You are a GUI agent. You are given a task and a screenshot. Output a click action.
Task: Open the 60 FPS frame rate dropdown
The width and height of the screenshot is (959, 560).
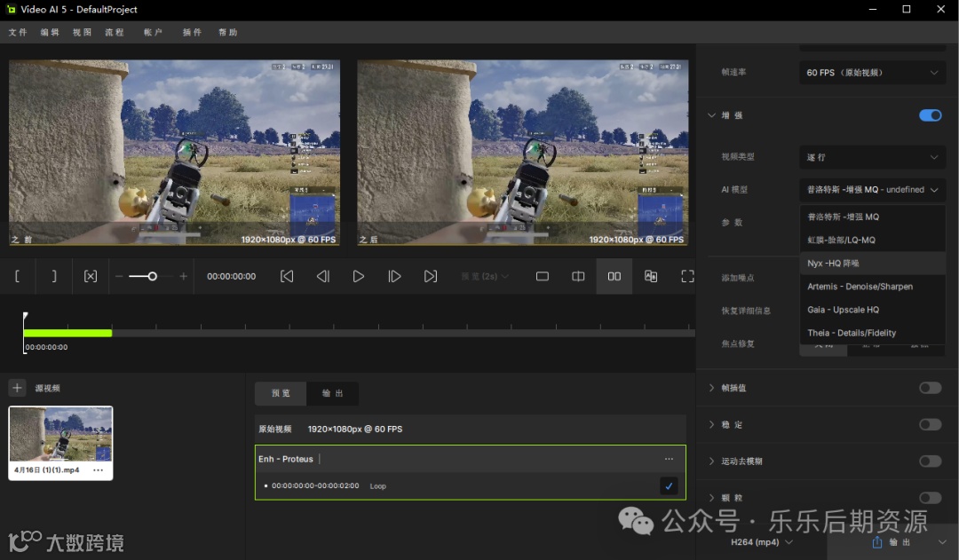coord(872,72)
